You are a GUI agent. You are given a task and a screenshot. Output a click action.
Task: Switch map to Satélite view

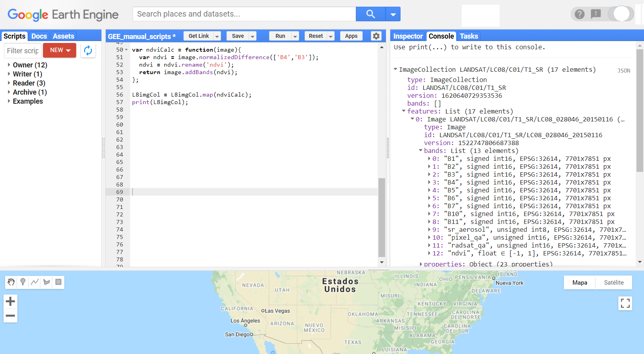(x=614, y=282)
